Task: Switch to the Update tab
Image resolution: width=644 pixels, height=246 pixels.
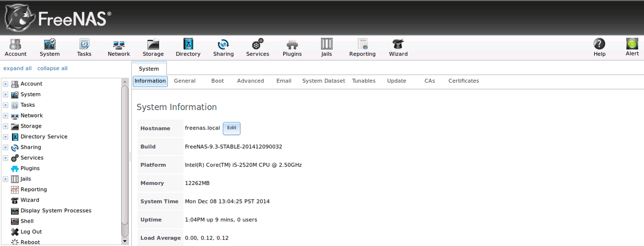Action: pyautogui.click(x=396, y=81)
